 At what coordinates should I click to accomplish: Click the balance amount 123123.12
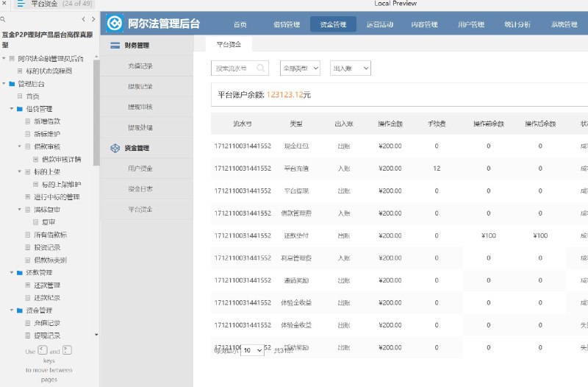[284, 95]
